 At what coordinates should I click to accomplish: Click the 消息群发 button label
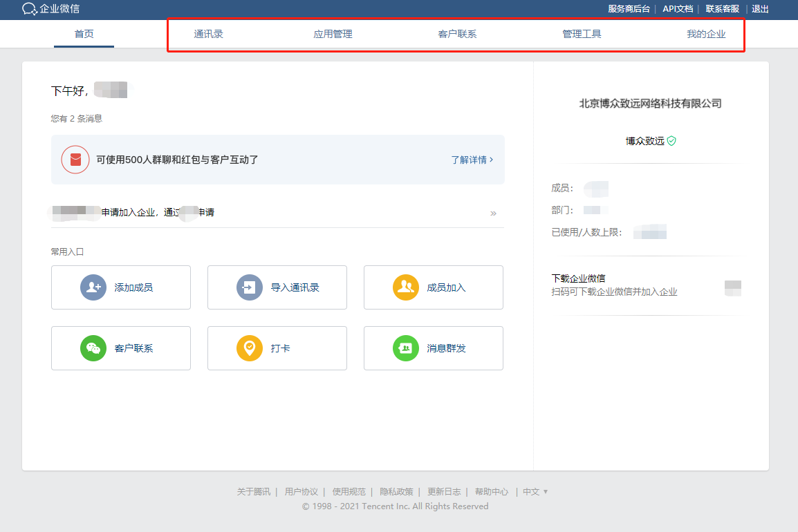coord(446,348)
